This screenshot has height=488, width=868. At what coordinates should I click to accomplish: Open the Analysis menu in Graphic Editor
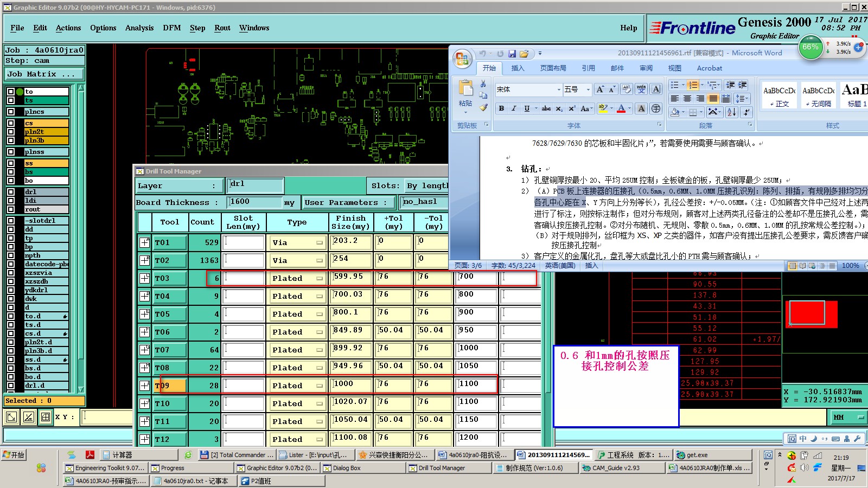(139, 28)
